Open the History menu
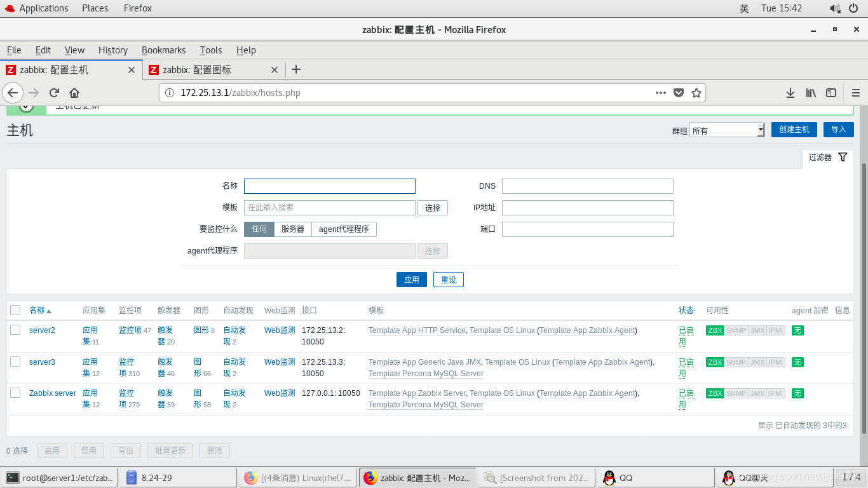The height and width of the screenshot is (488, 868). tap(113, 50)
